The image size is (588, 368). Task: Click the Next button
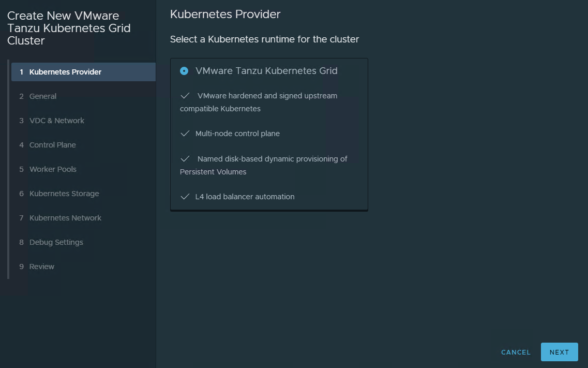click(x=559, y=352)
